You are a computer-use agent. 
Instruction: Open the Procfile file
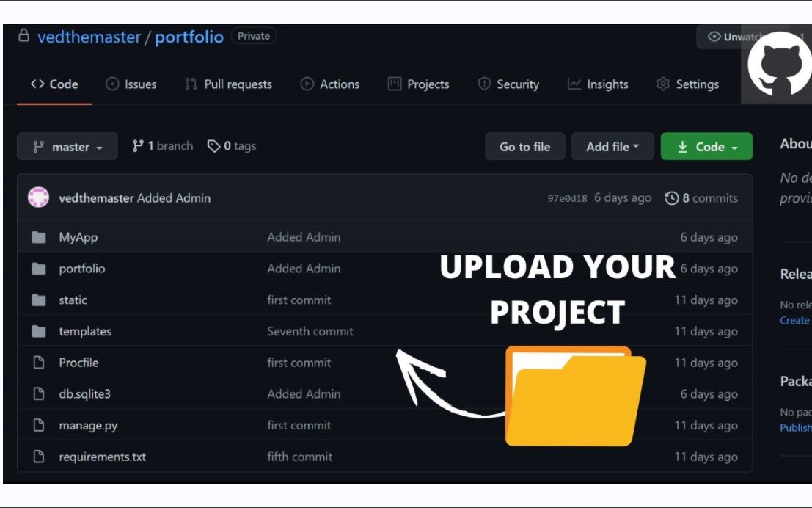[x=78, y=363]
